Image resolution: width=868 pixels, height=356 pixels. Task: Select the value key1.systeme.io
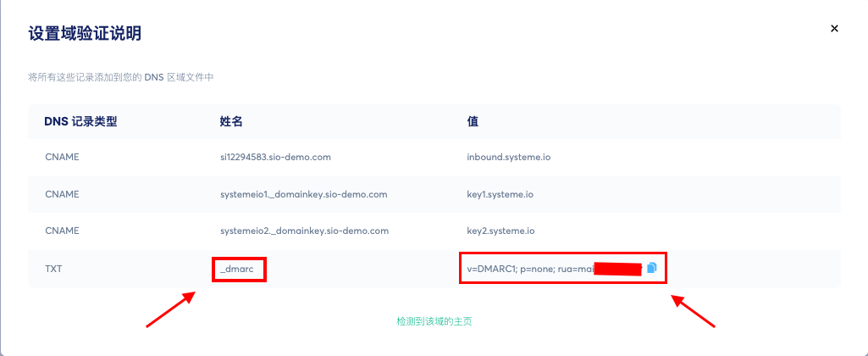pyautogui.click(x=500, y=195)
